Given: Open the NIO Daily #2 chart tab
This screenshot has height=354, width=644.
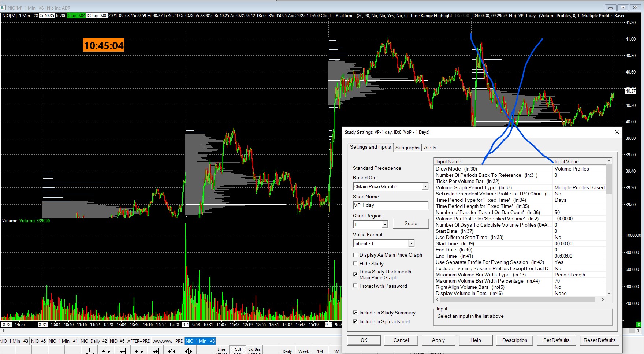Looking at the screenshot, I should pos(94,341).
